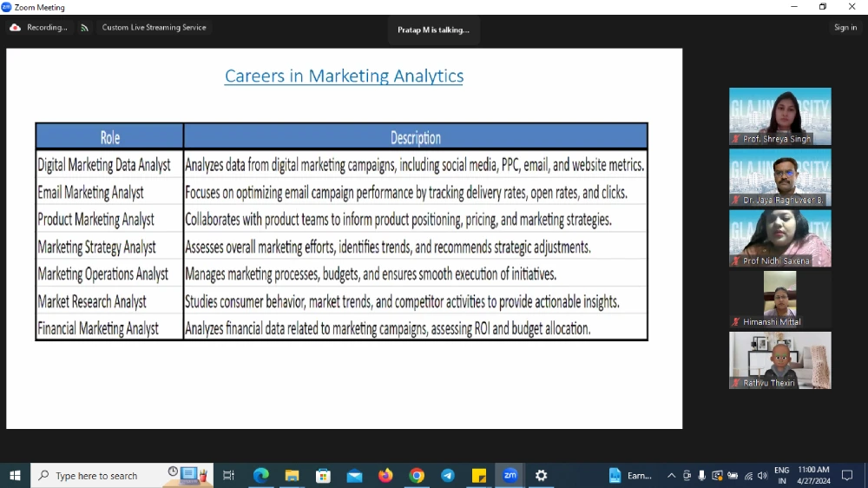Open Custom Live Streaming Service label
This screenshot has width=868, height=488.
pyautogui.click(x=154, y=28)
